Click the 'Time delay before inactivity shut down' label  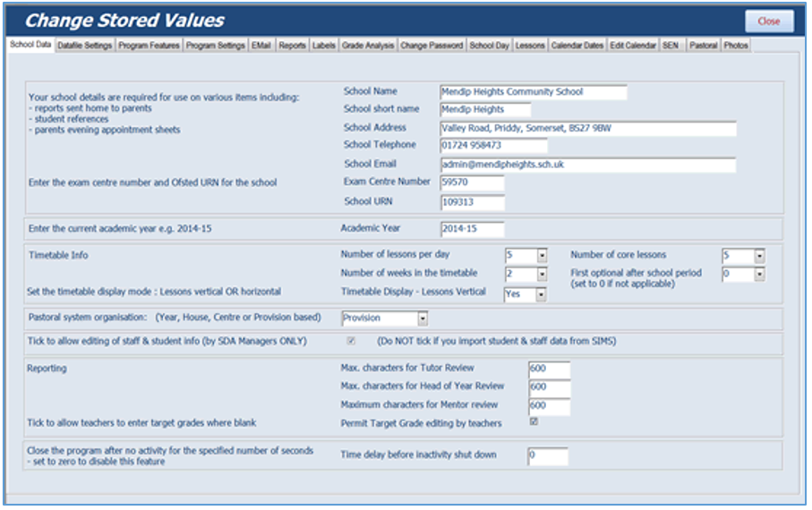(418, 455)
